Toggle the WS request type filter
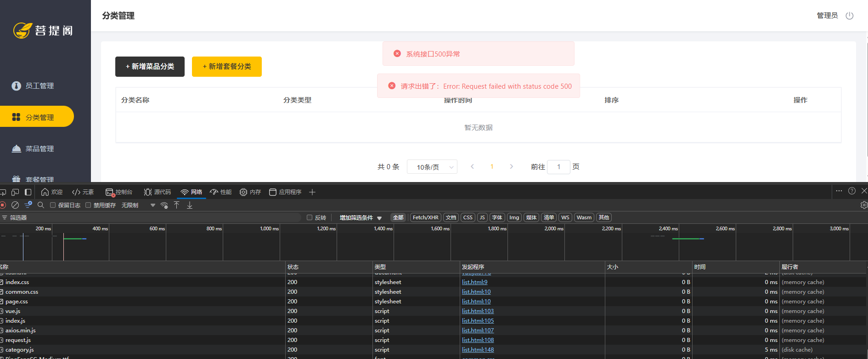 (x=565, y=217)
